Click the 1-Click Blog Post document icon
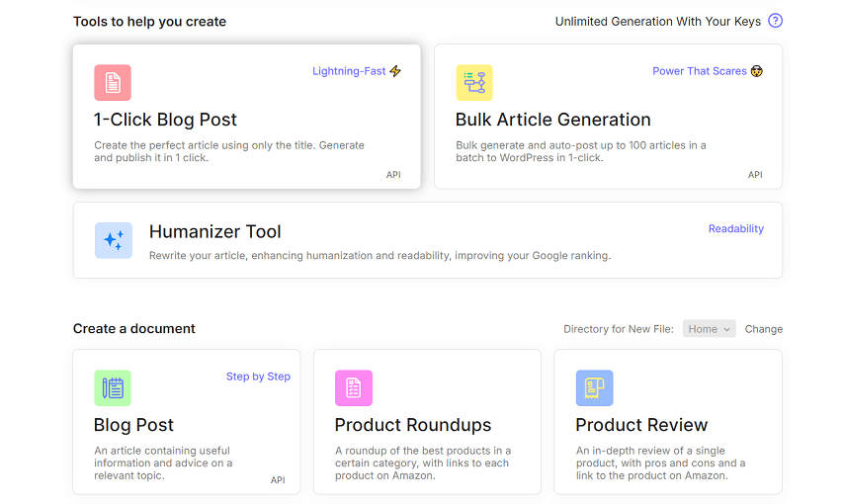The width and height of the screenshot is (844, 504). [113, 82]
